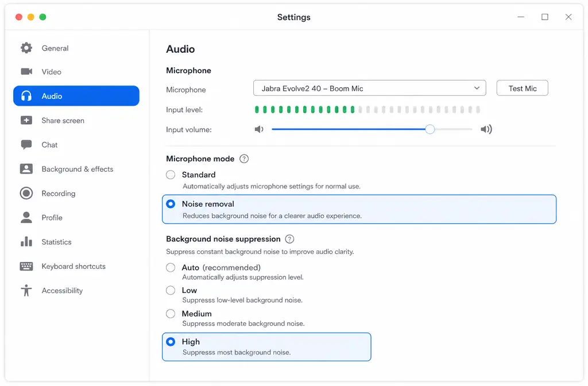
Task: Click the "Automatically adjusts microphone settings" description
Action: [x=271, y=187]
